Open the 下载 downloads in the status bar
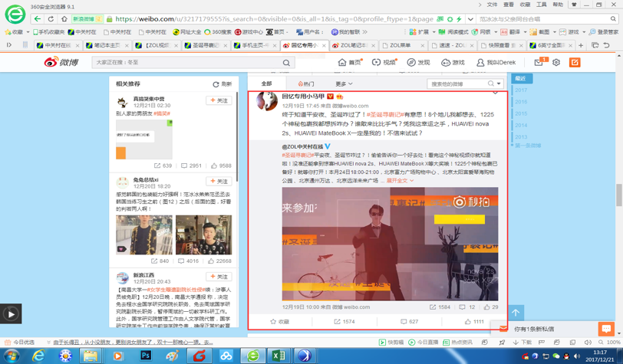The height and width of the screenshot is (364, 623). 522,343
